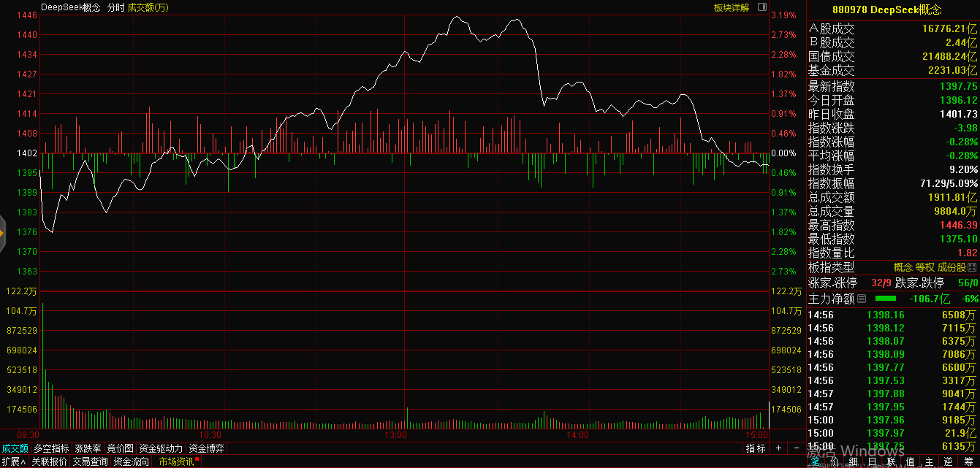Open the 资金流向 tab

point(131,461)
